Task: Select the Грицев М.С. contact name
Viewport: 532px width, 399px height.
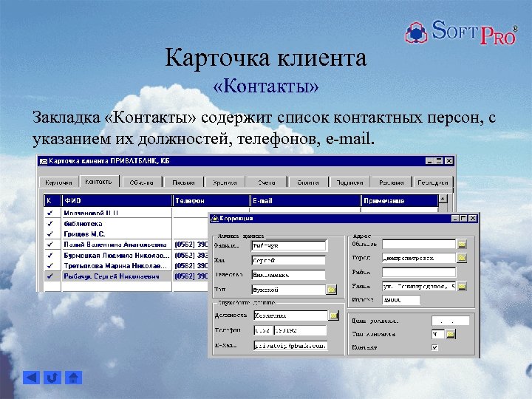Action: click(x=84, y=234)
